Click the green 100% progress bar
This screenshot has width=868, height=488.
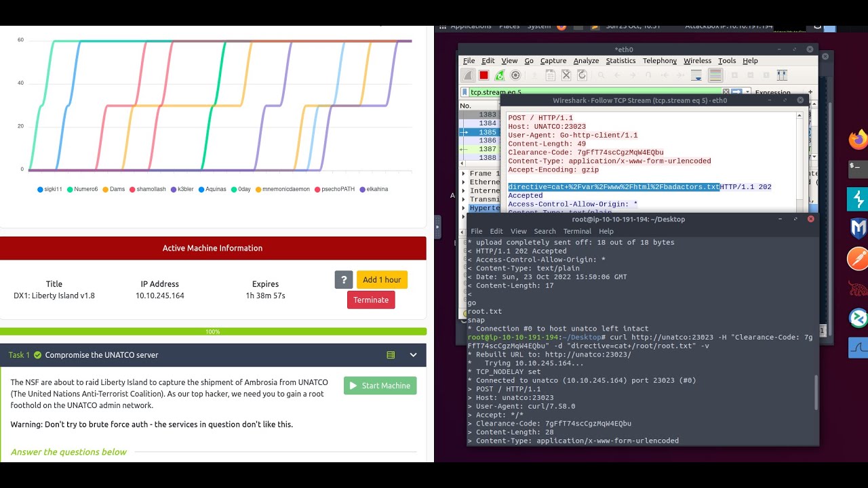click(x=213, y=331)
